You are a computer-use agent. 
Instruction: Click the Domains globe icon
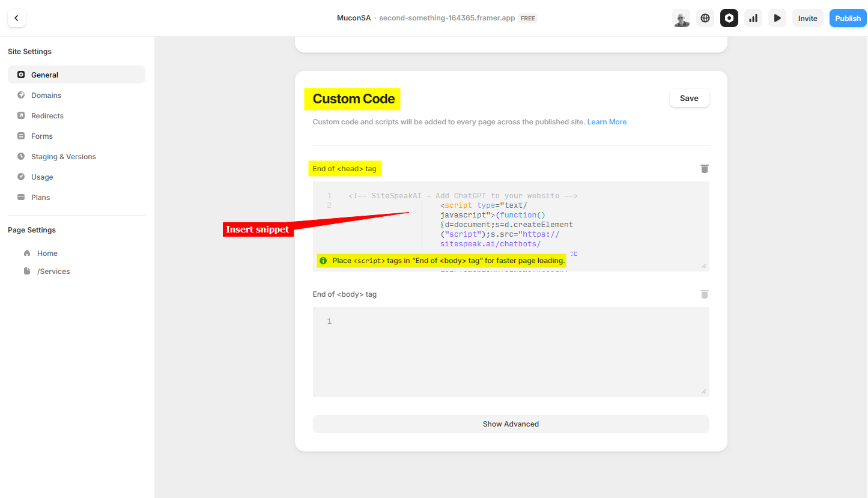pyautogui.click(x=21, y=96)
